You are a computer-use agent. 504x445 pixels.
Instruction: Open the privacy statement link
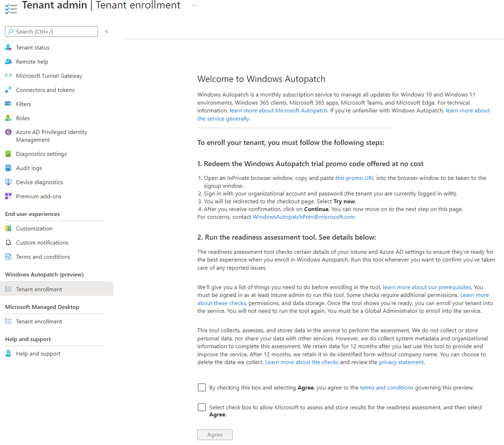pyautogui.click(x=401, y=362)
